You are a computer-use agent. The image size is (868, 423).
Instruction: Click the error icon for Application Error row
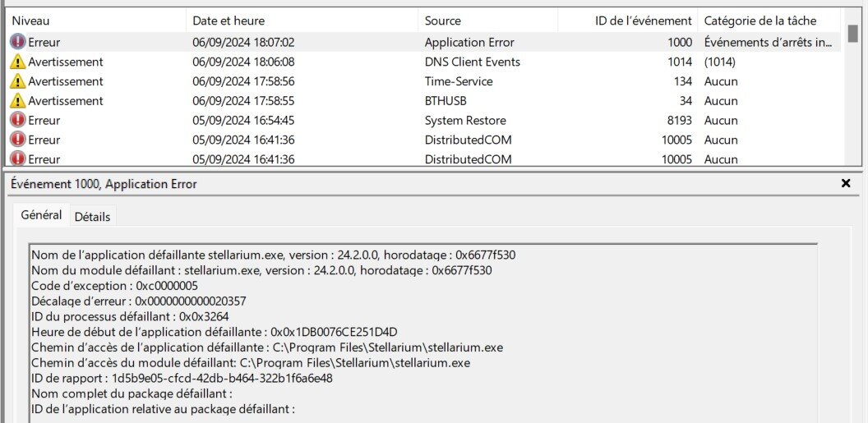[x=17, y=42]
